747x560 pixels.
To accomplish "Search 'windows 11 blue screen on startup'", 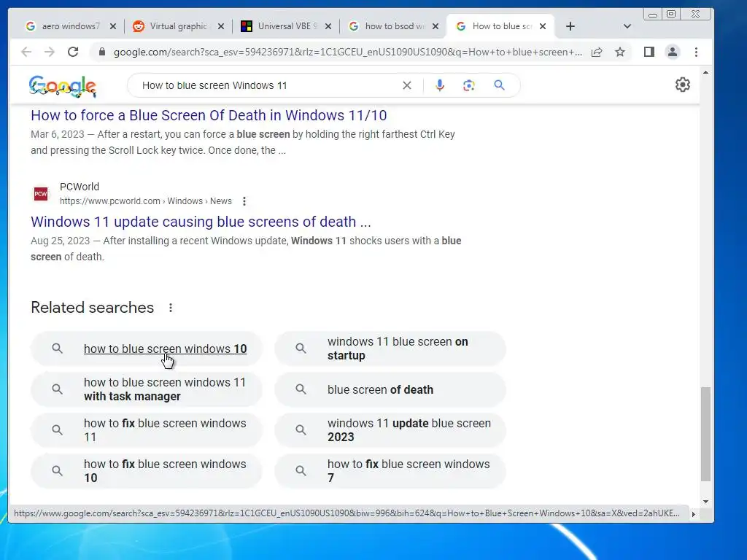I will (x=390, y=349).
